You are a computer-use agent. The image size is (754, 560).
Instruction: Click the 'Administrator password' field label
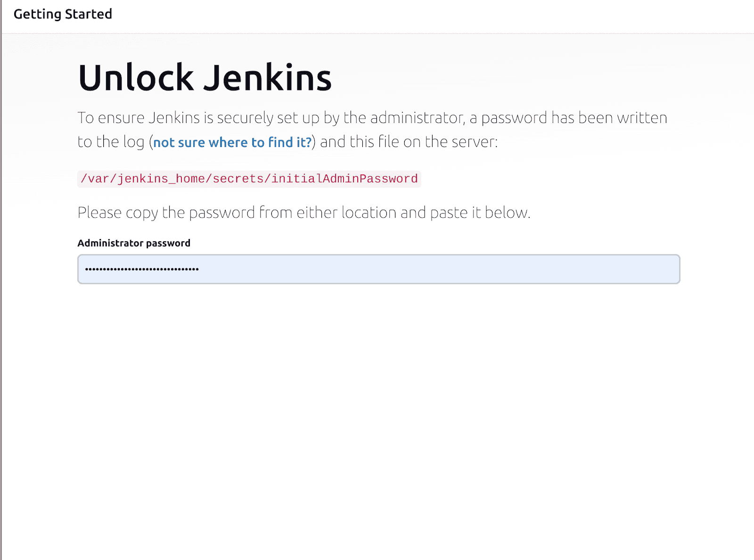coord(133,243)
